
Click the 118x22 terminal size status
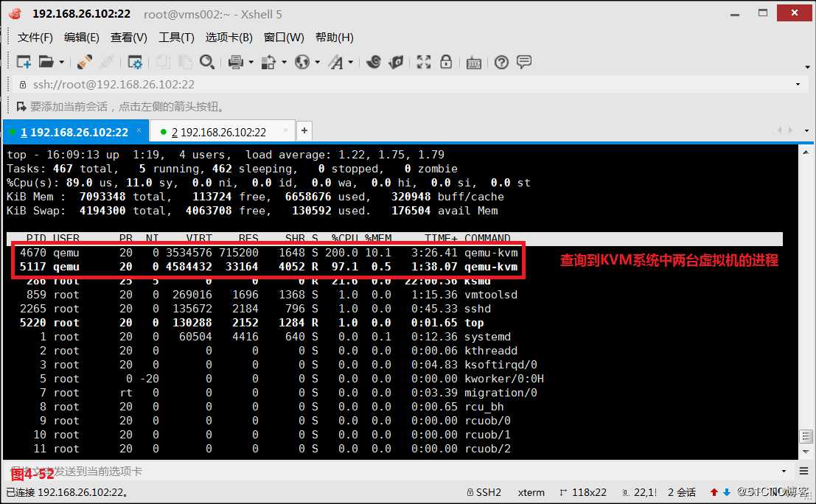583,492
